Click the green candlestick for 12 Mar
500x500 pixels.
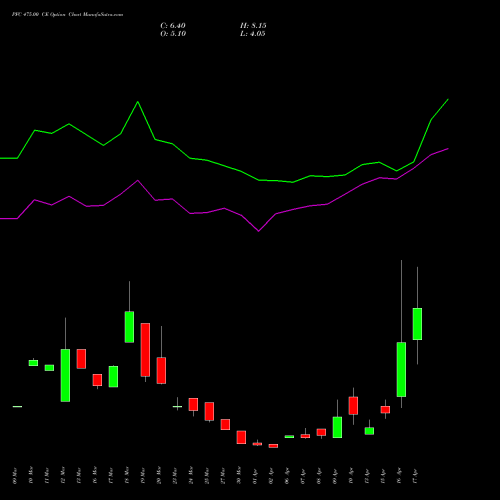pos(65,375)
